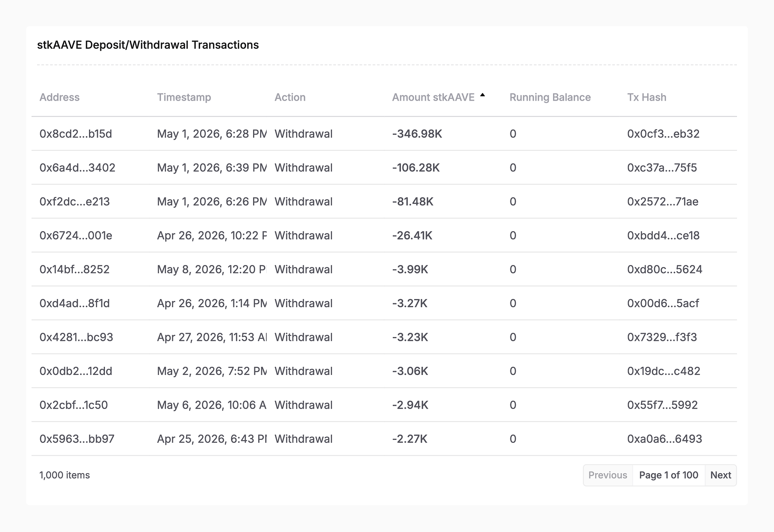The height and width of the screenshot is (532, 774).
Task: Click the Page 1 of 100 indicator
Action: (669, 475)
